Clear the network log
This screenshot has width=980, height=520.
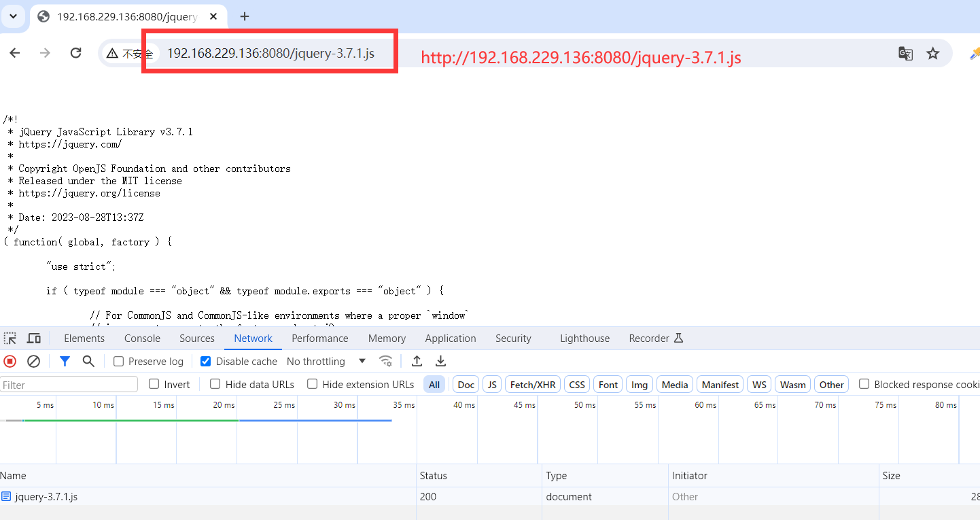pos(33,362)
